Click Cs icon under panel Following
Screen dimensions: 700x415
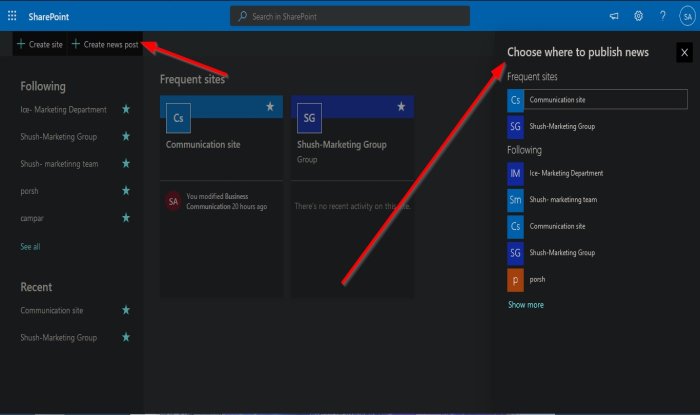[x=515, y=226]
